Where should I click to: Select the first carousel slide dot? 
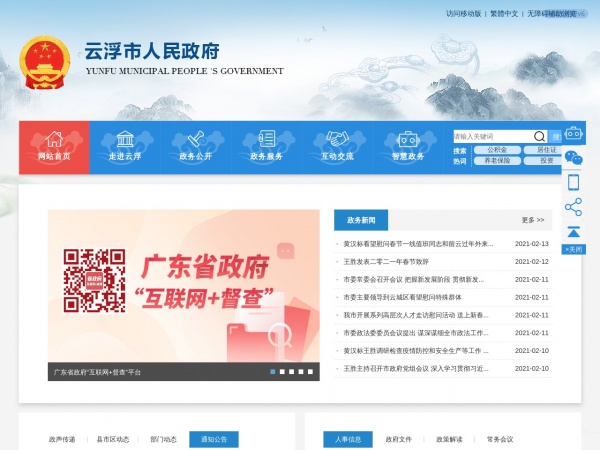pos(272,372)
